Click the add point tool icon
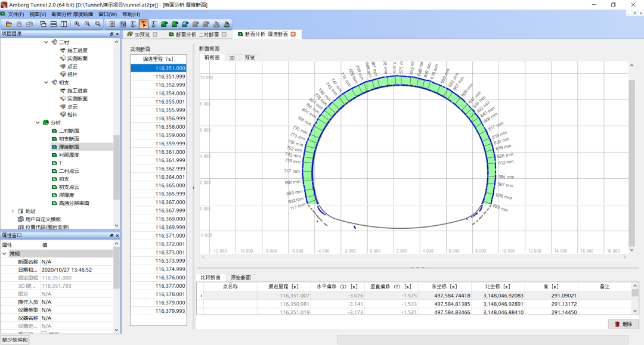 133,24
